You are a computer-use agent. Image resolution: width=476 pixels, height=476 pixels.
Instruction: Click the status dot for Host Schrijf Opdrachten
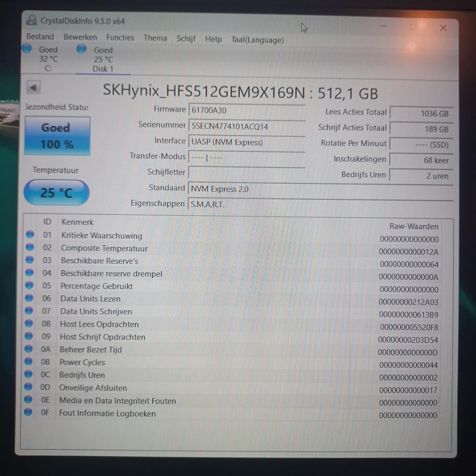pos(29,336)
